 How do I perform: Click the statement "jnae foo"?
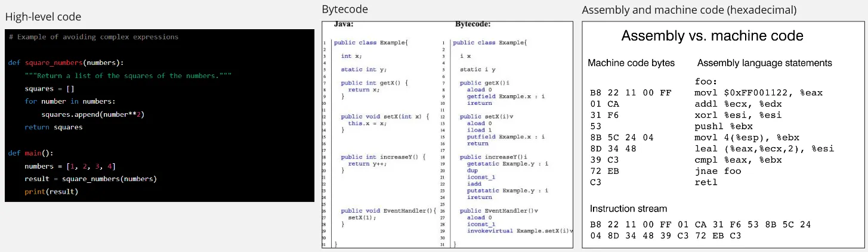click(x=718, y=171)
